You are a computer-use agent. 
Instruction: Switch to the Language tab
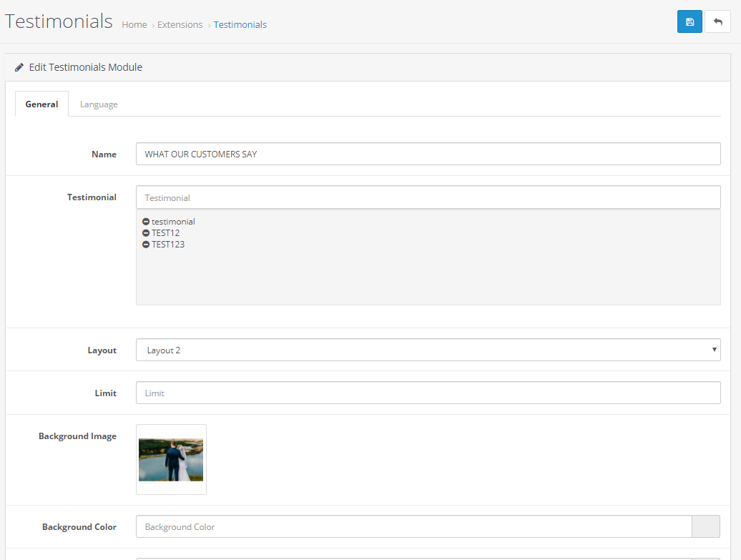[x=99, y=104]
